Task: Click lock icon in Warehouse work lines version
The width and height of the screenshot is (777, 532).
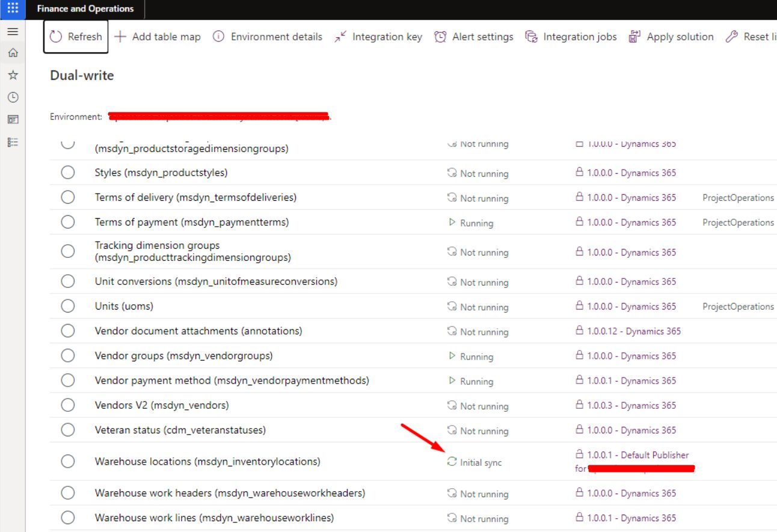Action: point(580,518)
